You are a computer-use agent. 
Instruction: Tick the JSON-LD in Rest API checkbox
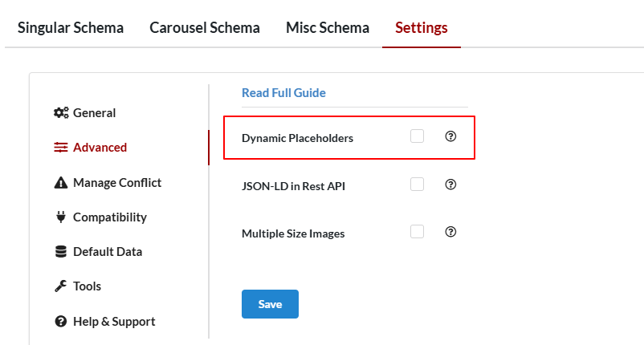pyautogui.click(x=417, y=185)
